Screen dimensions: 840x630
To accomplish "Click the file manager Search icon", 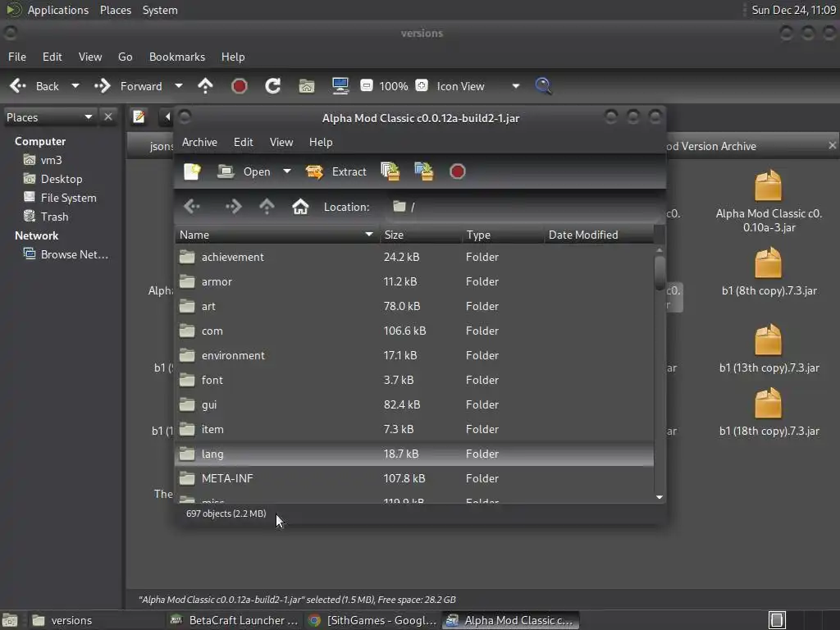I will click(543, 85).
